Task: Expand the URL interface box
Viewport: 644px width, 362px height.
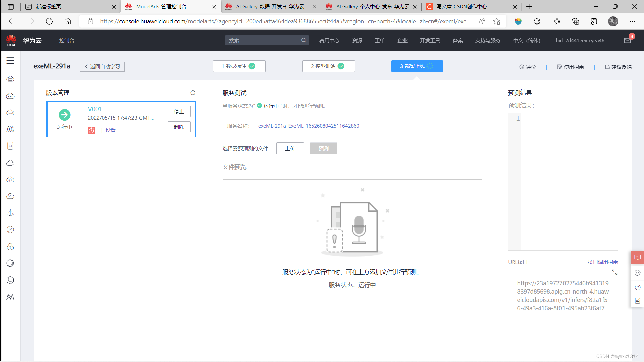Action: (614, 273)
